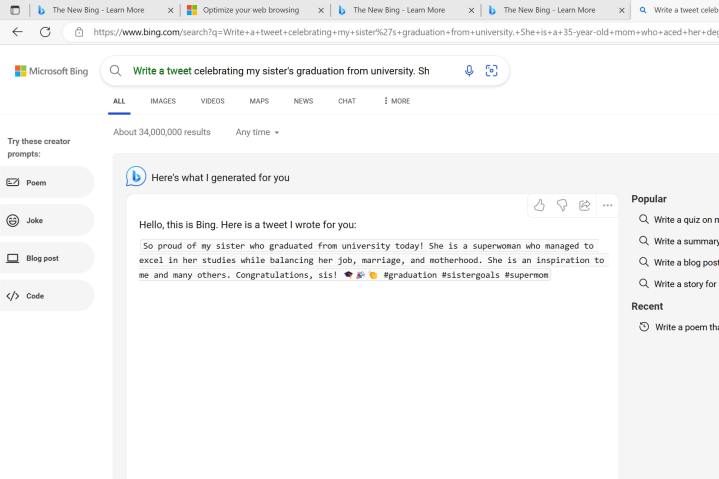This screenshot has width=719, height=479.
Task: Open the MORE search categories menu
Action: [x=396, y=101]
